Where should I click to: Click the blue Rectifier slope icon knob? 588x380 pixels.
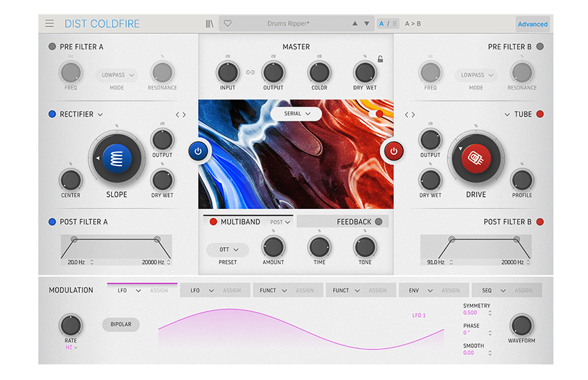116,158
